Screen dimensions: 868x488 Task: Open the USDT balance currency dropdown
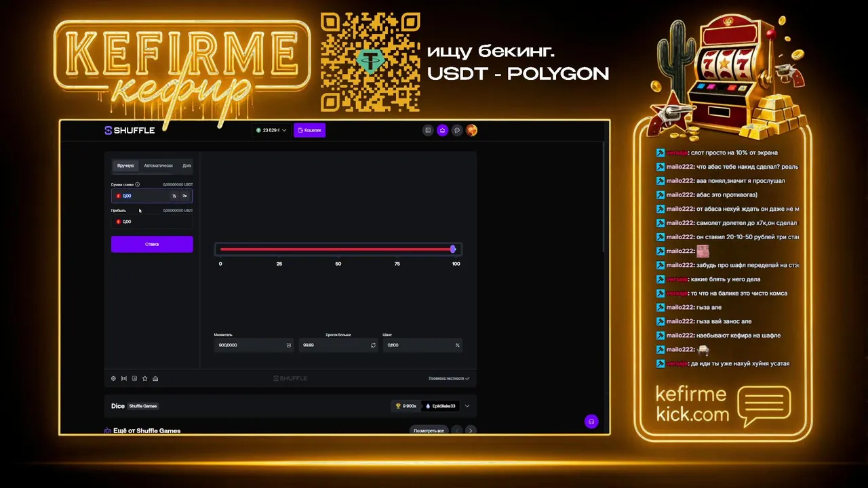tap(271, 130)
